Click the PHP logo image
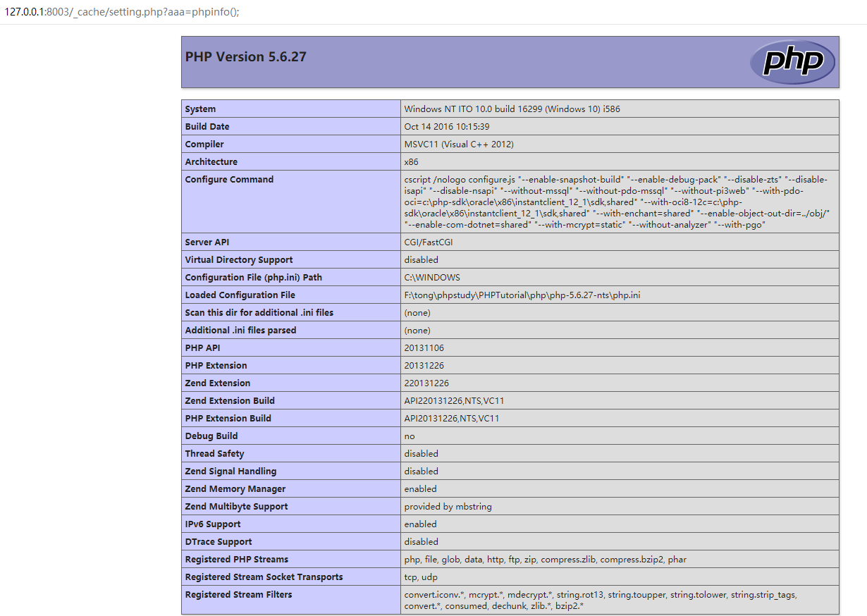867x616 pixels. click(x=792, y=62)
